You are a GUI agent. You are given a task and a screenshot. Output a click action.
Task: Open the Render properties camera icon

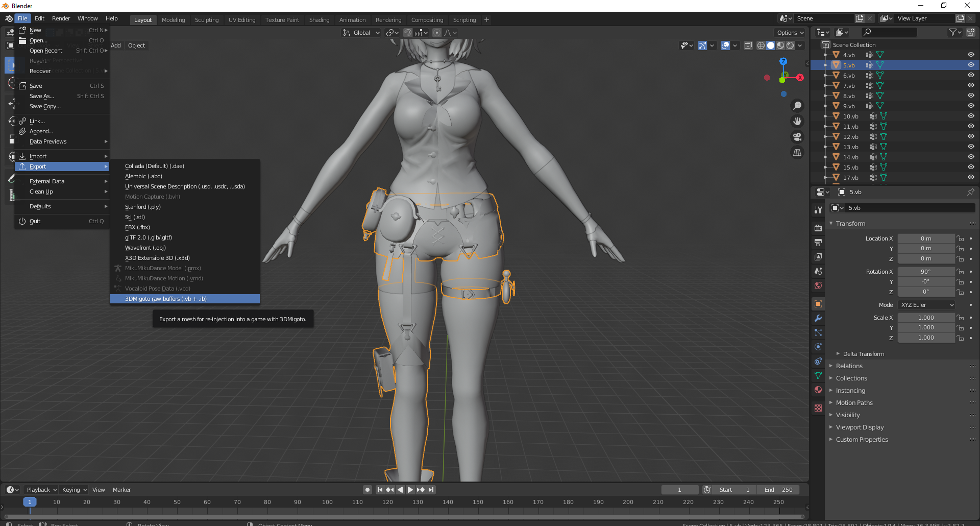pyautogui.click(x=818, y=228)
